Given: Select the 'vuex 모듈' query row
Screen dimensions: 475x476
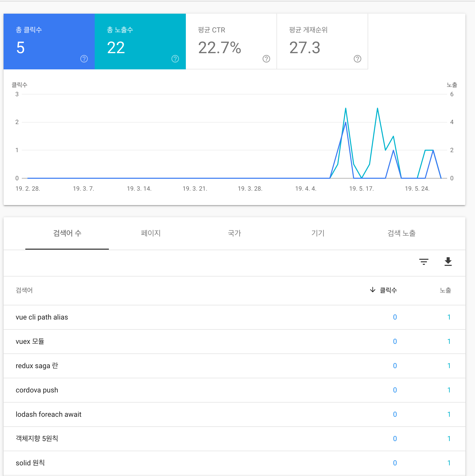Looking at the screenshot, I should pos(234,342).
